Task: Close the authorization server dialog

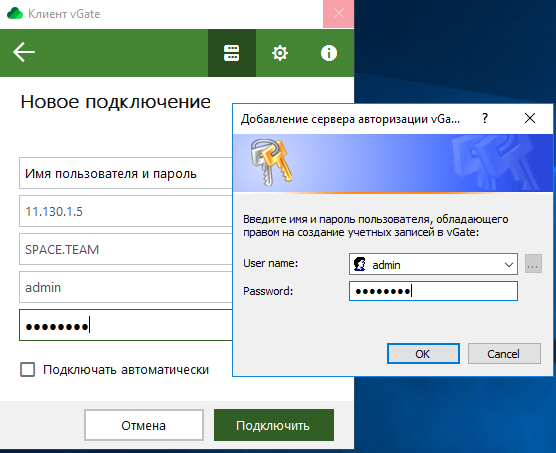Action: click(530, 118)
